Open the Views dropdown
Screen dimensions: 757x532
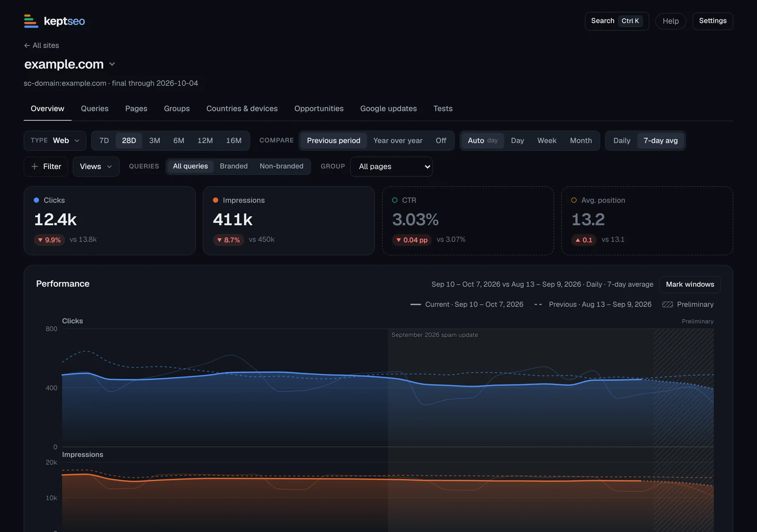click(x=96, y=166)
